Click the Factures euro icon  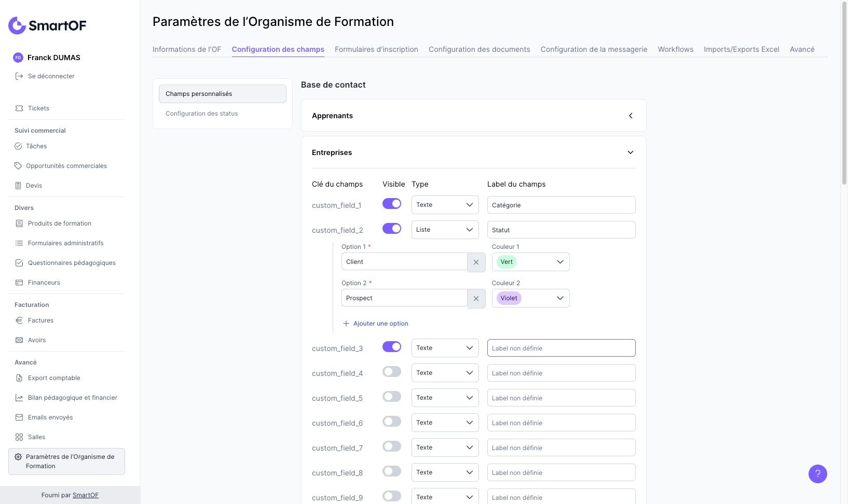coord(19,320)
